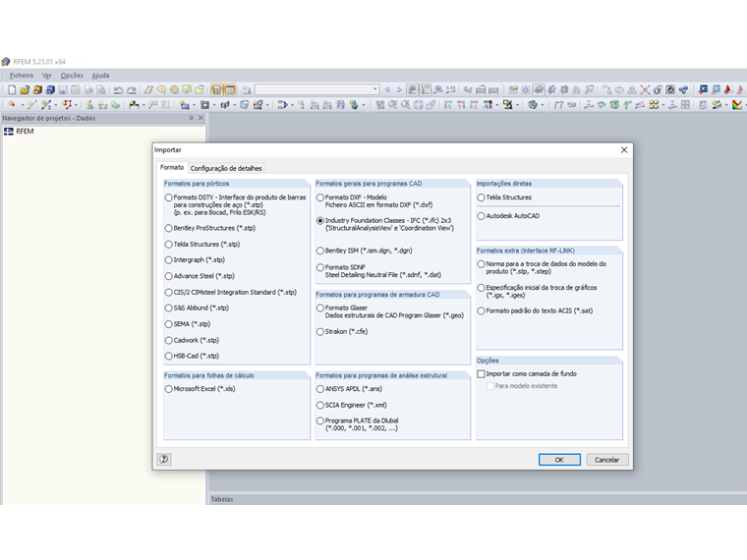Click the yellow four-block panel icon
This screenshot has width=747, height=560.
(x=654, y=105)
